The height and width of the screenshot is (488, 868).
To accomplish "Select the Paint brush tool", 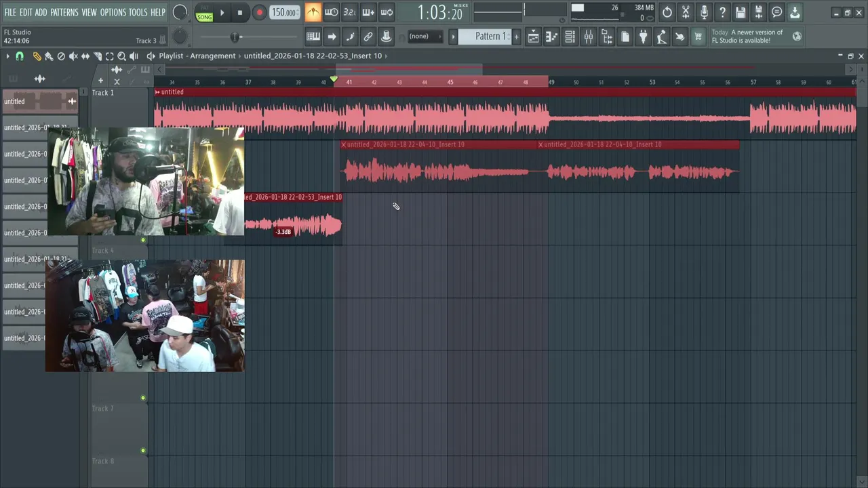I will 49,56.
